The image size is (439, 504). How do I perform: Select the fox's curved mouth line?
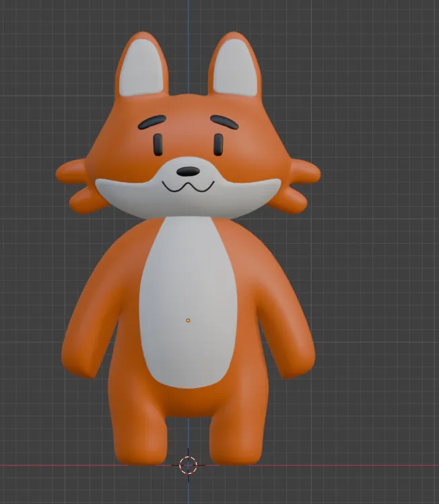point(188,187)
